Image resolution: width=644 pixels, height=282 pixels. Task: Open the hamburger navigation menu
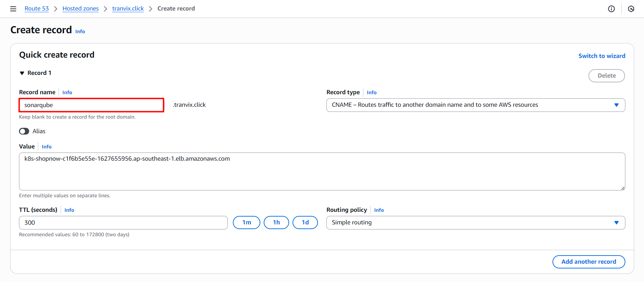(x=13, y=9)
